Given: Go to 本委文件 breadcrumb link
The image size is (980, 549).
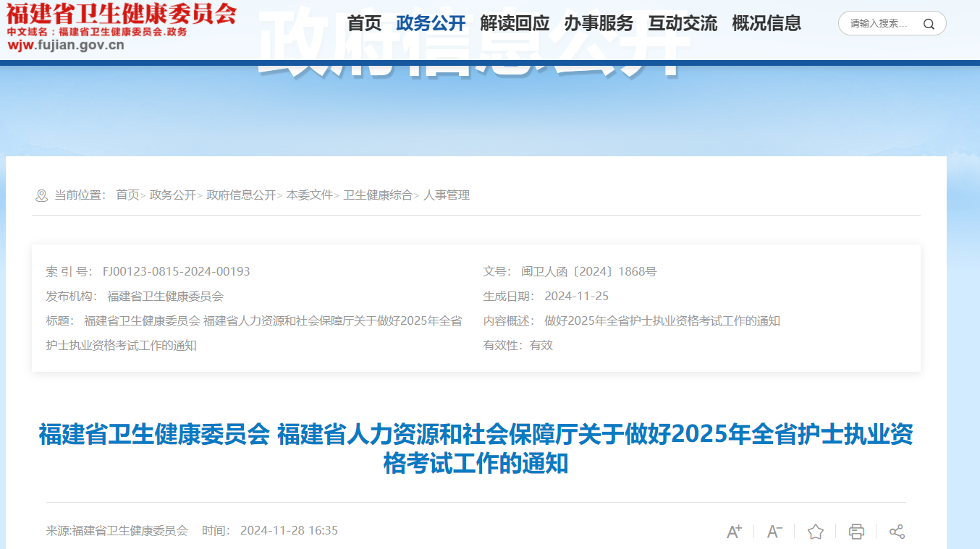Looking at the screenshot, I should tap(309, 195).
